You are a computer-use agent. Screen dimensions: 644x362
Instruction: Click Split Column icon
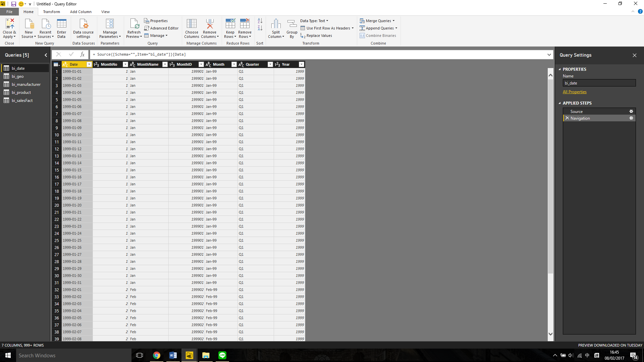(x=276, y=24)
